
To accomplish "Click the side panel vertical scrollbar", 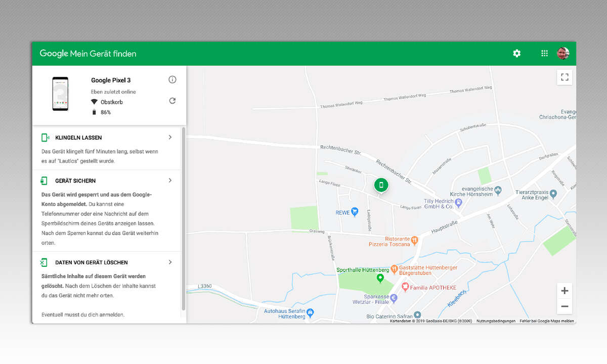I will 184,218.
